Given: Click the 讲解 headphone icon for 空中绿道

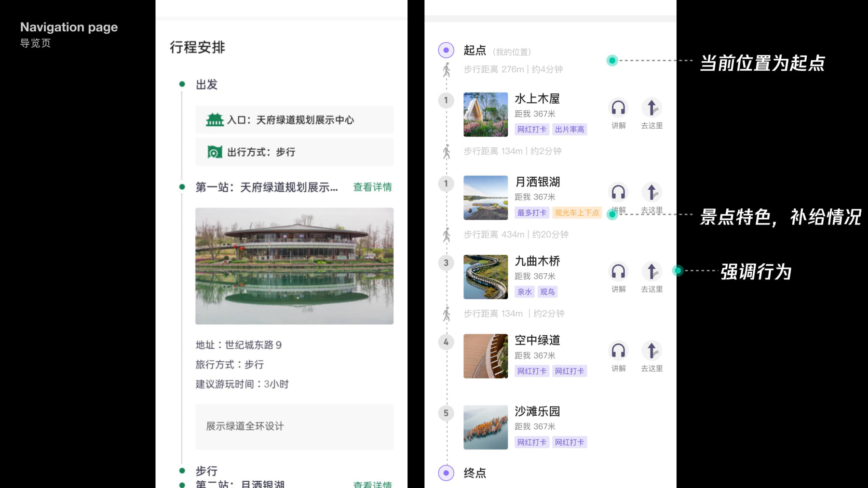Looking at the screenshot, I should pyautogui.click(x=618, y=351).
